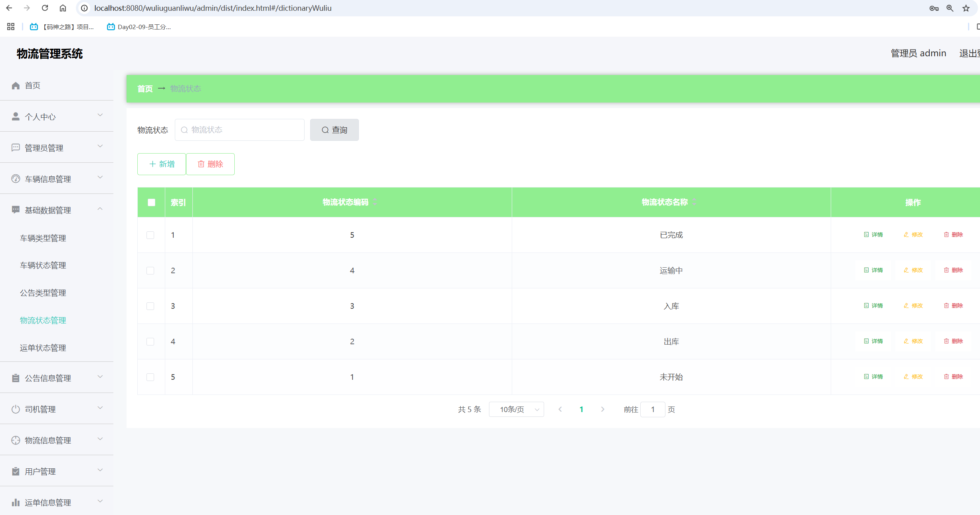This screenshot has width=980, height=515.
Task: Click the bookmark star icon in address bar
Action: 966,8
